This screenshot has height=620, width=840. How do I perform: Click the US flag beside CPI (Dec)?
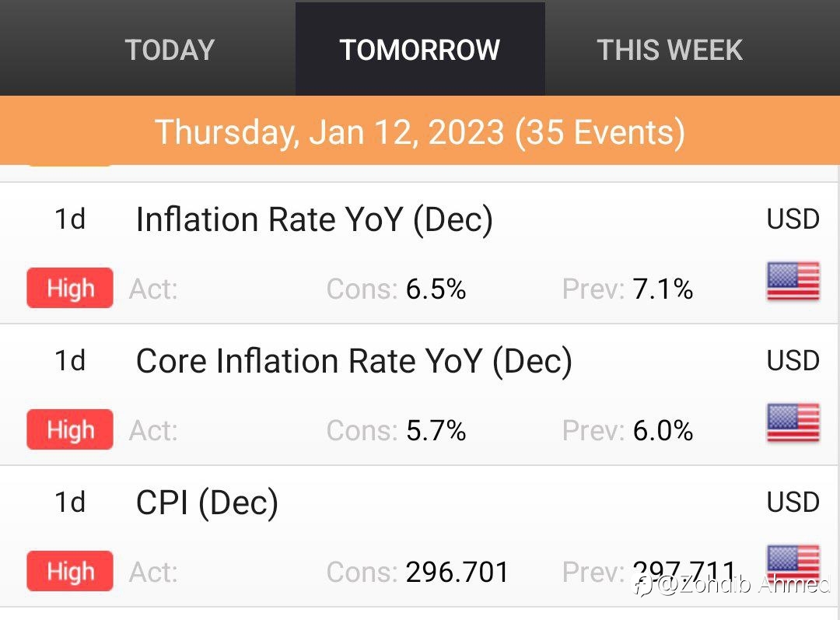pyautogui.click(x=793, y=564)
